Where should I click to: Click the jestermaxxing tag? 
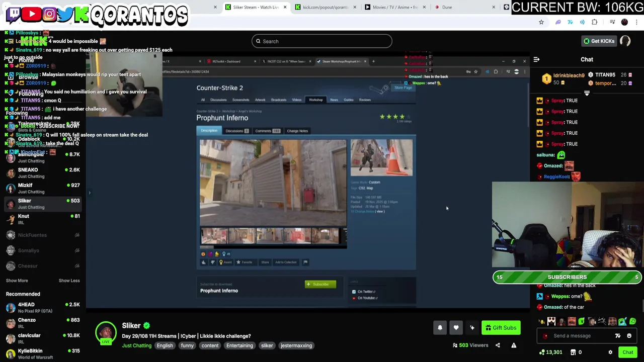point(296,346)
